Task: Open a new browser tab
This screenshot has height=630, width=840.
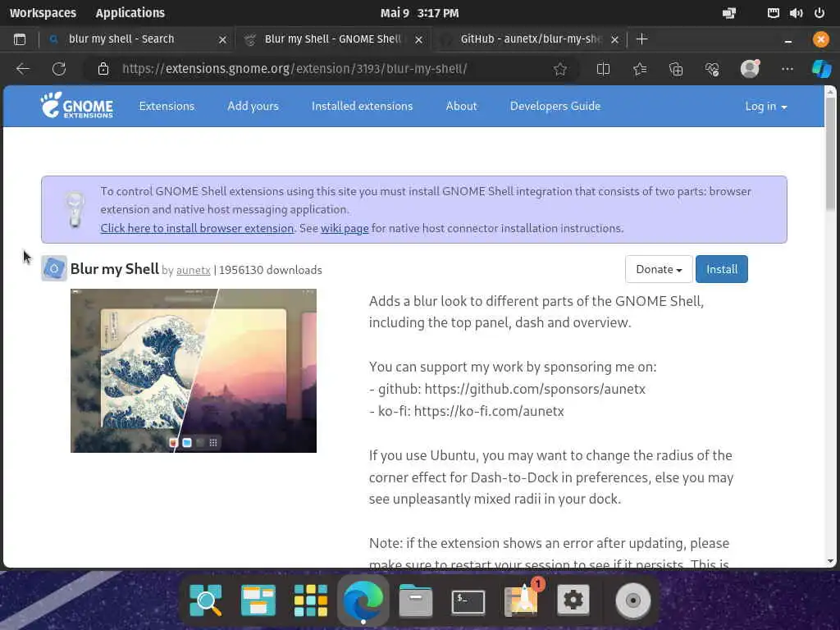Action: click(x=641, y=39)
